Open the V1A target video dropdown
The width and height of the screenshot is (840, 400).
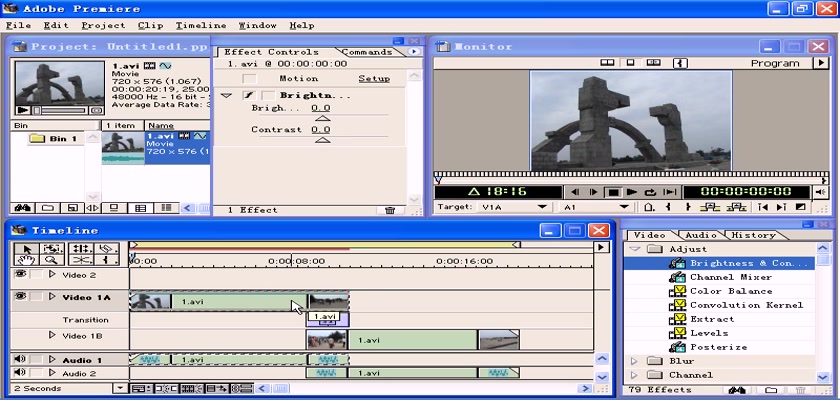pos(542,207)
